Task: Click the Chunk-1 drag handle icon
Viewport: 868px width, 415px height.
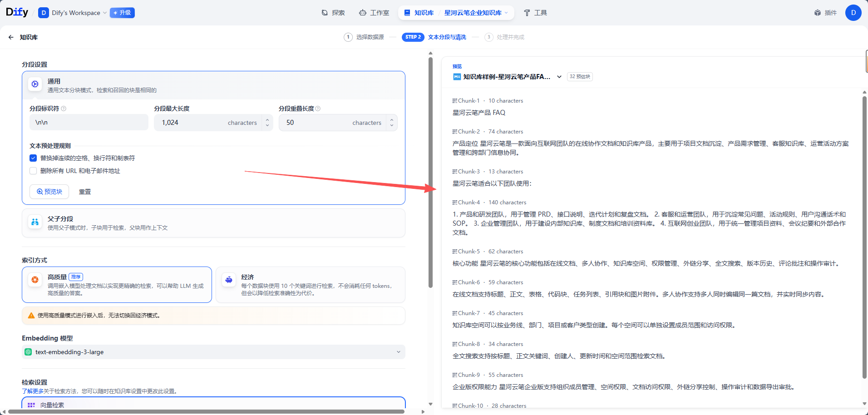Action: point(454,101)
